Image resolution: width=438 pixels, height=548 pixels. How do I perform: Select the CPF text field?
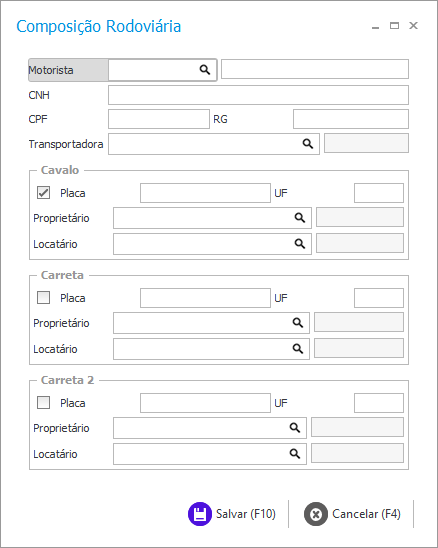[x=159, y=119]
